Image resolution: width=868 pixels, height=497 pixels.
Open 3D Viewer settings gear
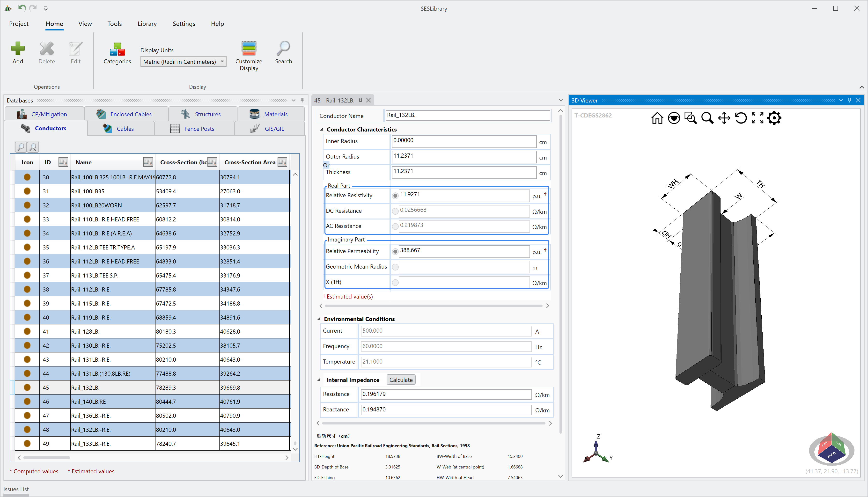click(x=774, y=118)
